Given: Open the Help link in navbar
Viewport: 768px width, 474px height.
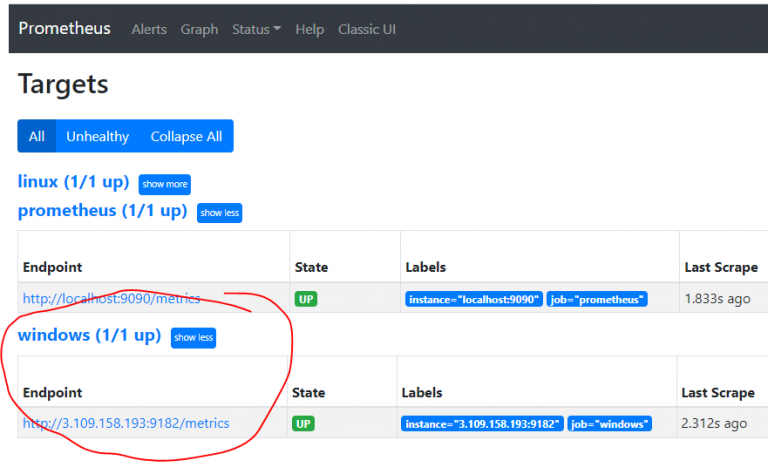Looking at the screenshot, I should point(309,29).
